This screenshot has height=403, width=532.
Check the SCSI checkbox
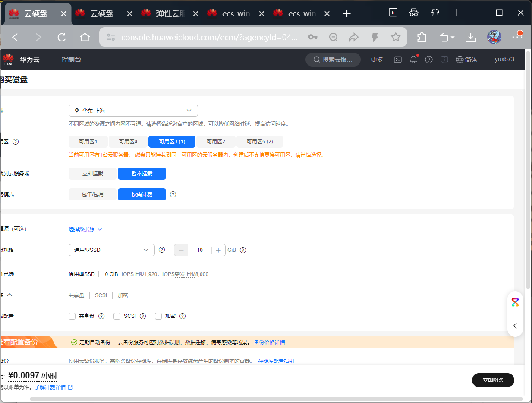[117, 316]
